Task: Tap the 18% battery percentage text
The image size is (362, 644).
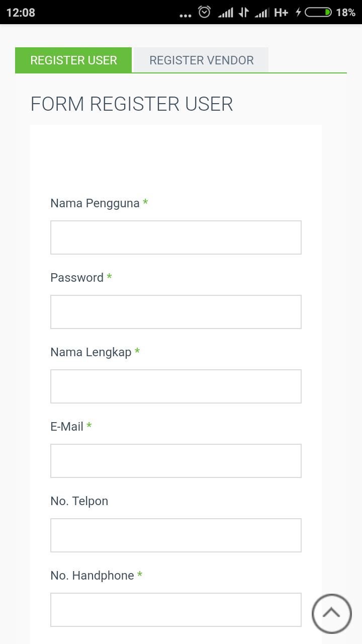Action: tap(345, 13)
